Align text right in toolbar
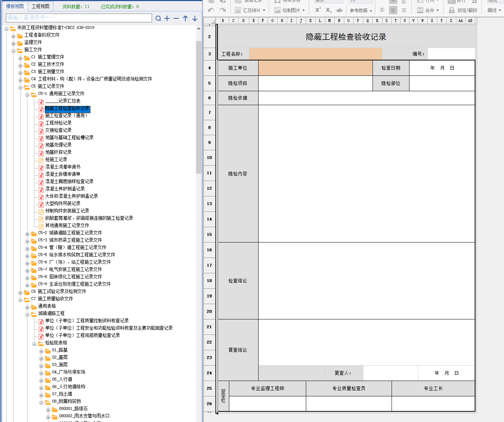Screen dimensions: 504x422 click(404, 10)
